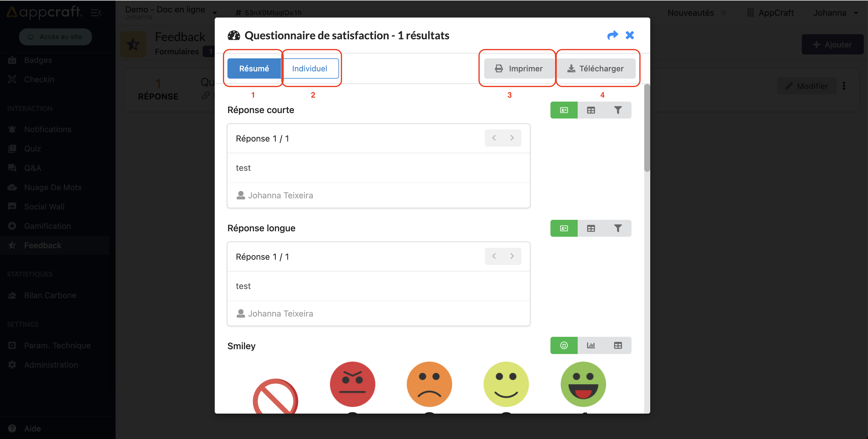
Task: Click the card view icon for Réponse courte
Action: 563,110
